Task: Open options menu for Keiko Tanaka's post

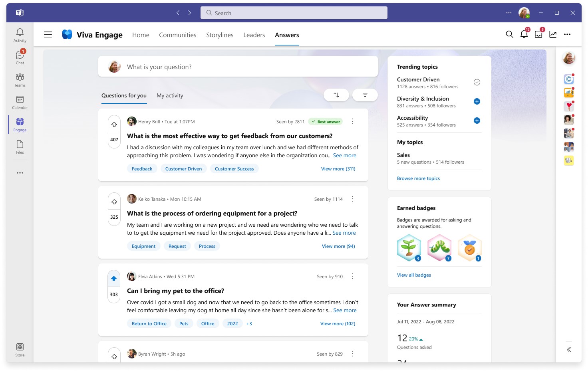Action: pyautogui.click(x=352, y=199)
